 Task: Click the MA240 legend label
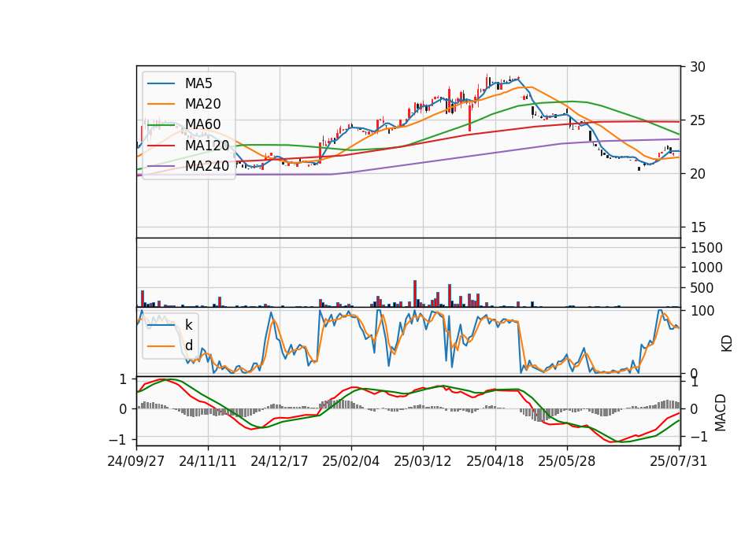pos(207,166)
